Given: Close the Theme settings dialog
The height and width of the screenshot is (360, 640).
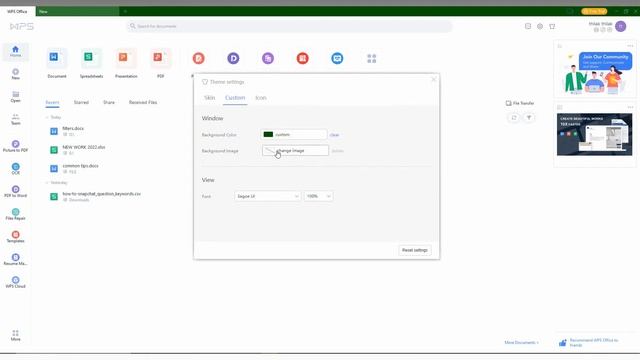Looking at the screenshot, I should point(433,79).
